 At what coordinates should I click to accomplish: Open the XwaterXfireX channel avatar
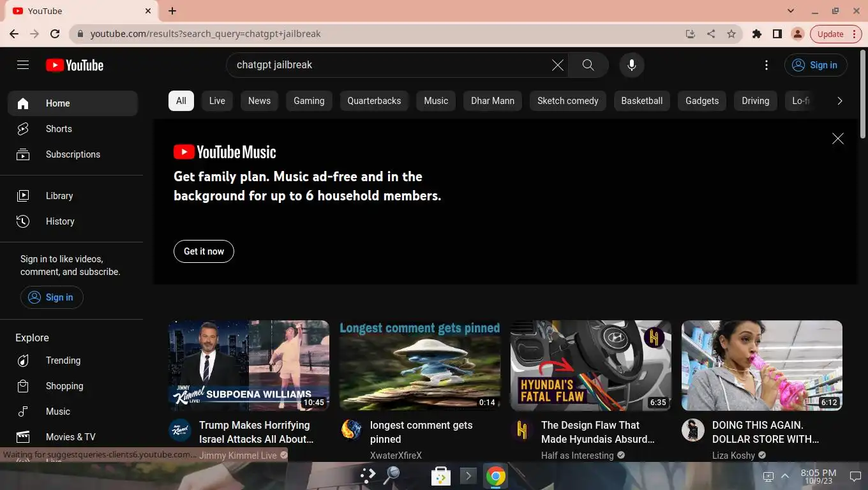pyautogui.click(x=351, y=430)
